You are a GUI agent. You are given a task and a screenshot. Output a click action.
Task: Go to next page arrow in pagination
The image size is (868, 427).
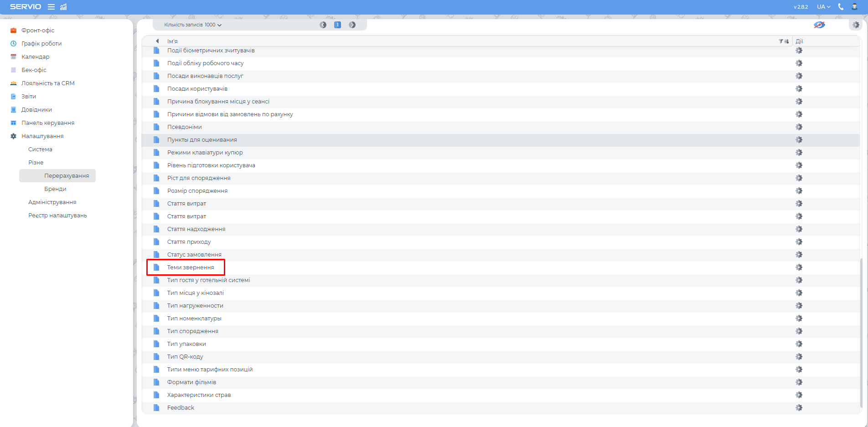(352, 25)
